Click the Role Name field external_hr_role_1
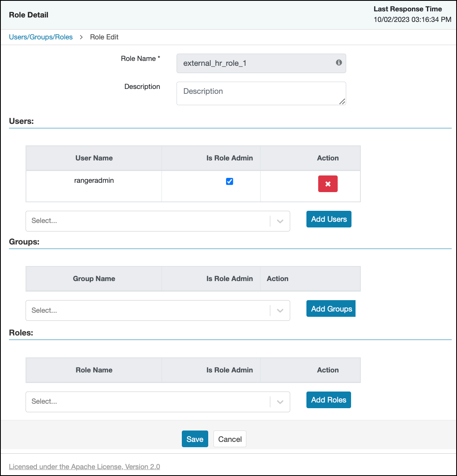Screen dimensions: 457x476 tap(256, 63)
